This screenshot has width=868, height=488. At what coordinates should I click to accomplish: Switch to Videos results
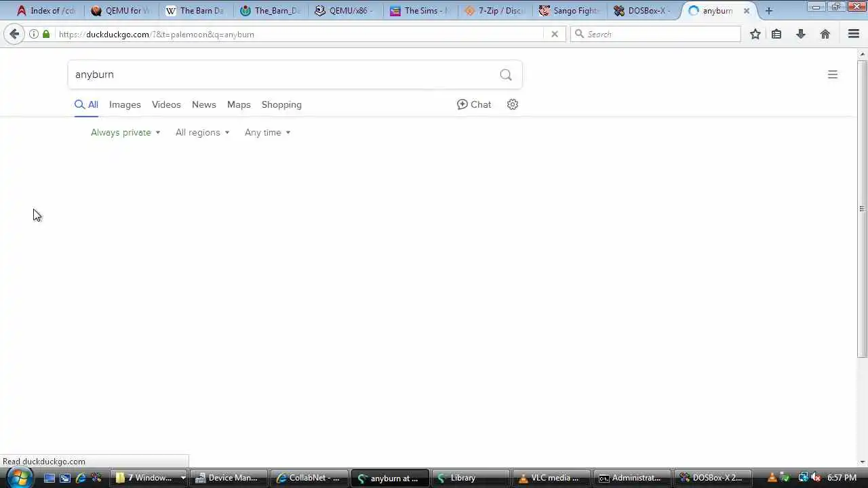pyautogui.click(x=166, y=104)
